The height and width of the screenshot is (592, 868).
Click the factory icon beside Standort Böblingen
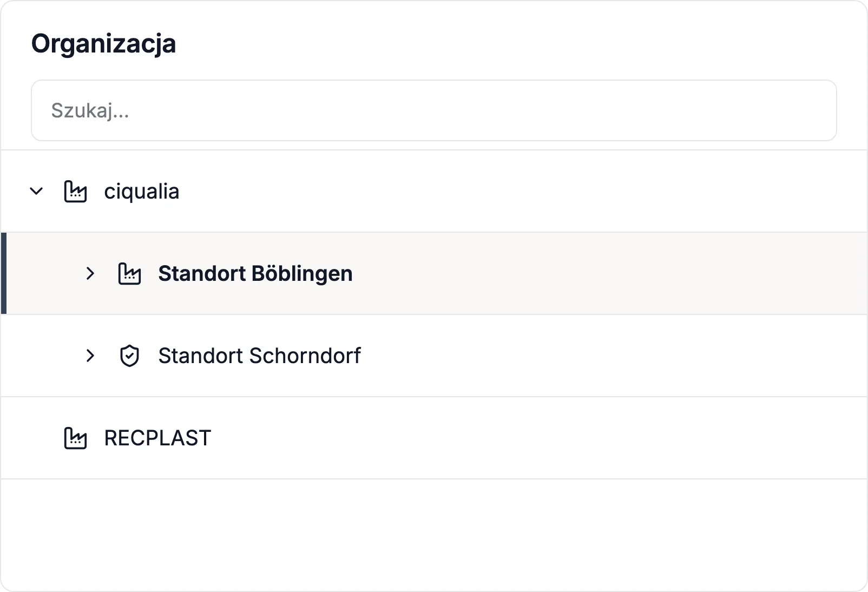point(129,273)
